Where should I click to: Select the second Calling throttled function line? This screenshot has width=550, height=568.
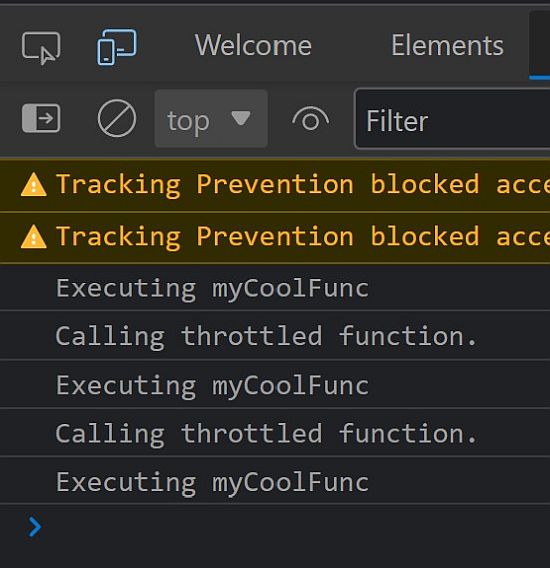[x=275, y=433]
